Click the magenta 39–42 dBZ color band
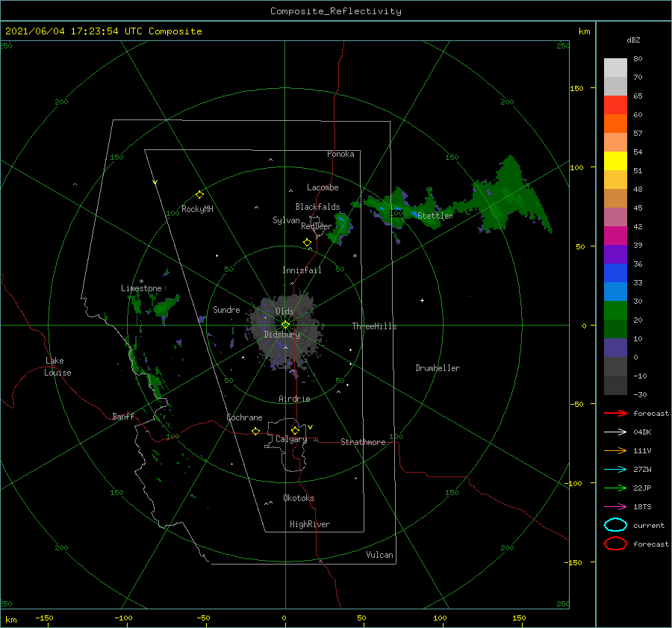The width and height of the screenshot is (672, 628). click(x=615, y=236)
